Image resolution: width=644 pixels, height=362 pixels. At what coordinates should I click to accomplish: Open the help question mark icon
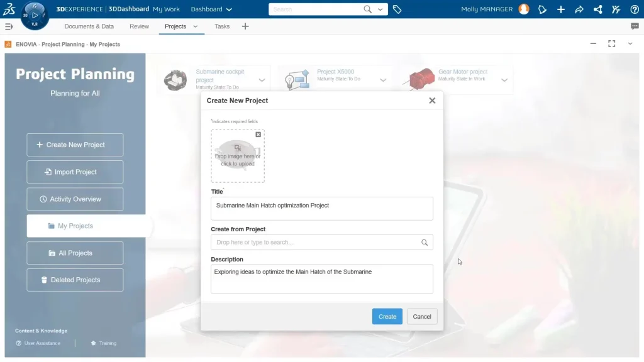coord(635,9)
